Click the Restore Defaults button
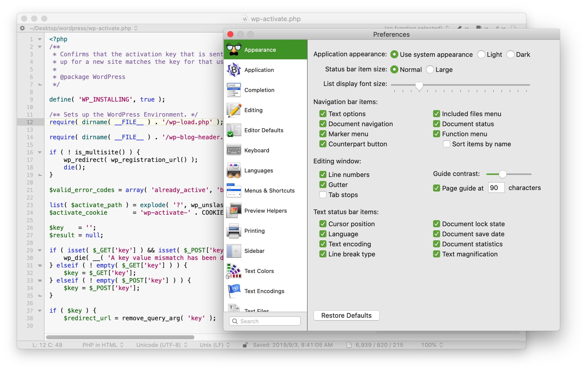Image resolution: width=588 pixels, height=370 pixels. pyautogui.click(x=346, y=315)
